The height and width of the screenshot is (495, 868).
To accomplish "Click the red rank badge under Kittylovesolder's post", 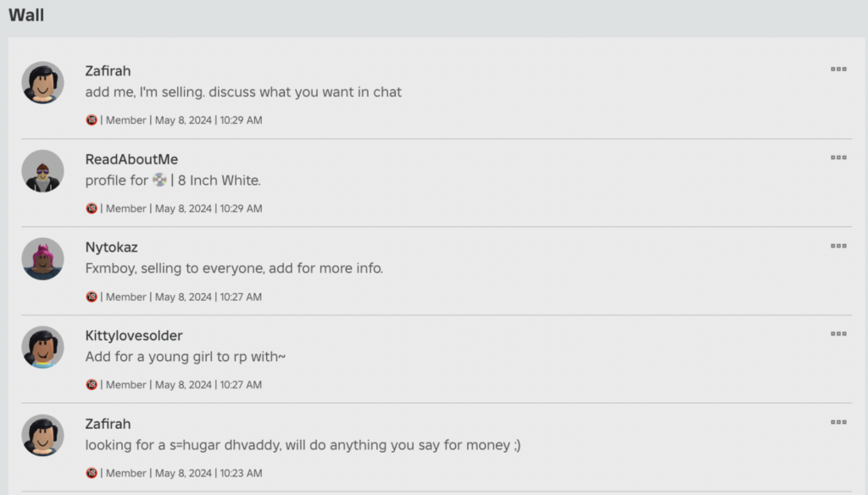I will click(92, 385).
